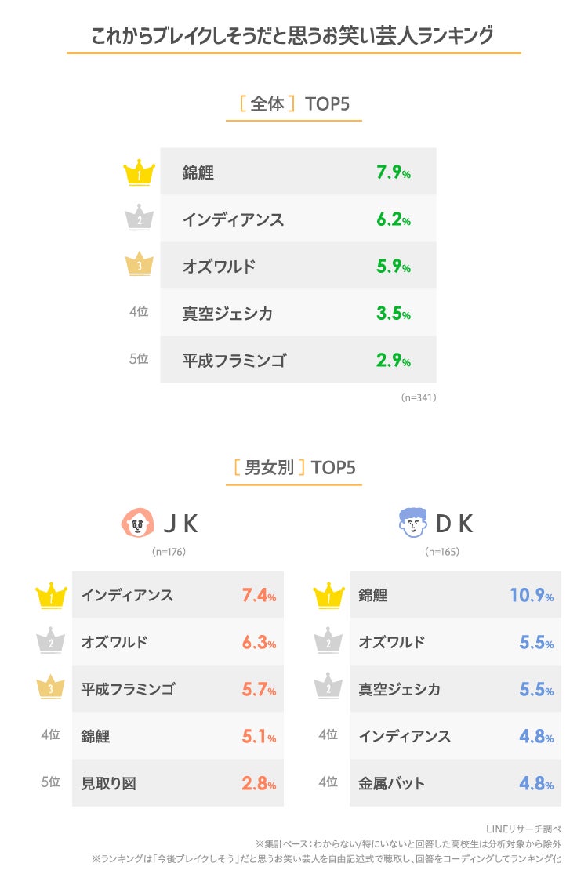Click the 見取り図 row in JK ranking
This screenshot has width=588, height=885.
[x=178, y=783]
